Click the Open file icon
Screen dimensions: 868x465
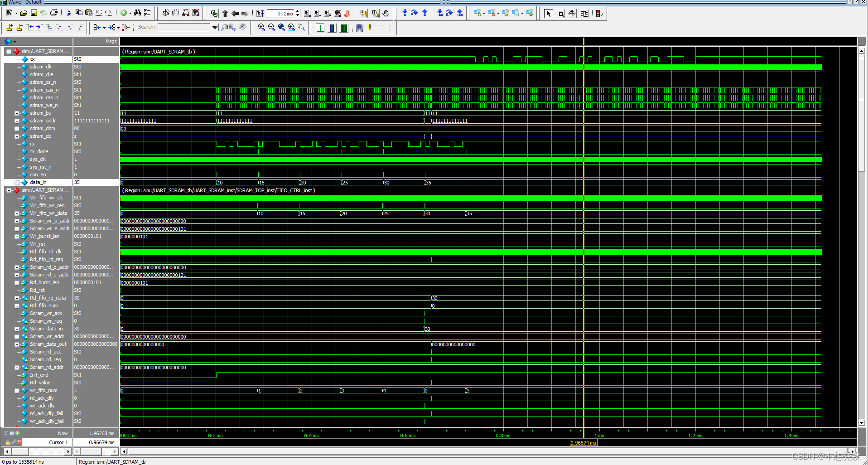pyautogui.click(x=24, y=13)
